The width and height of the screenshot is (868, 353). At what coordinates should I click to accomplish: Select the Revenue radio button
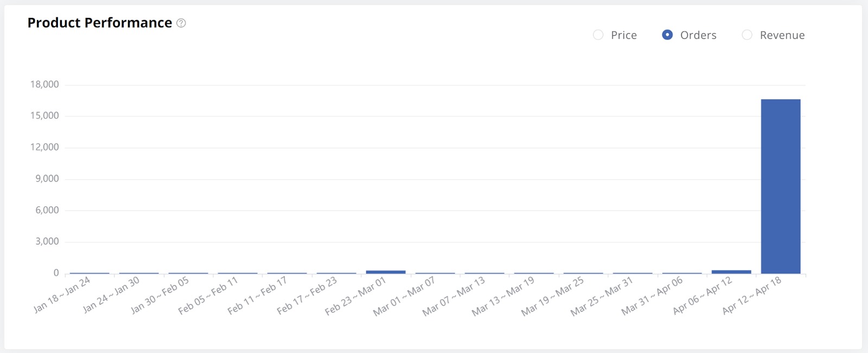click(x=747, y=35)
